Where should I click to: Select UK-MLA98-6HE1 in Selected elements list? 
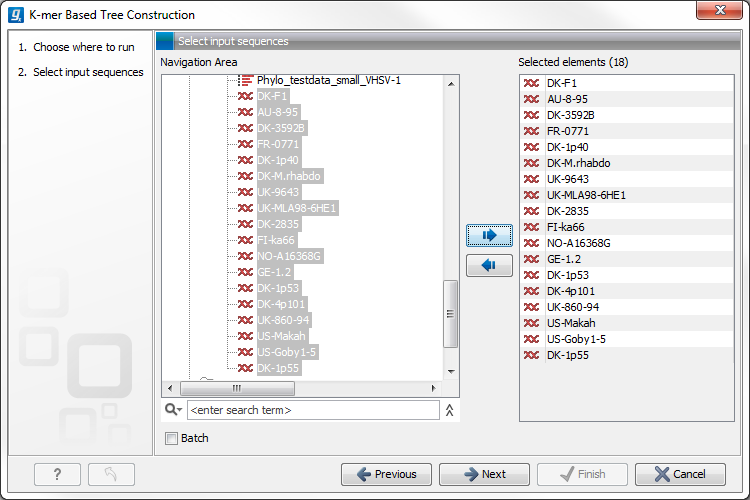[x=586, y=195]
